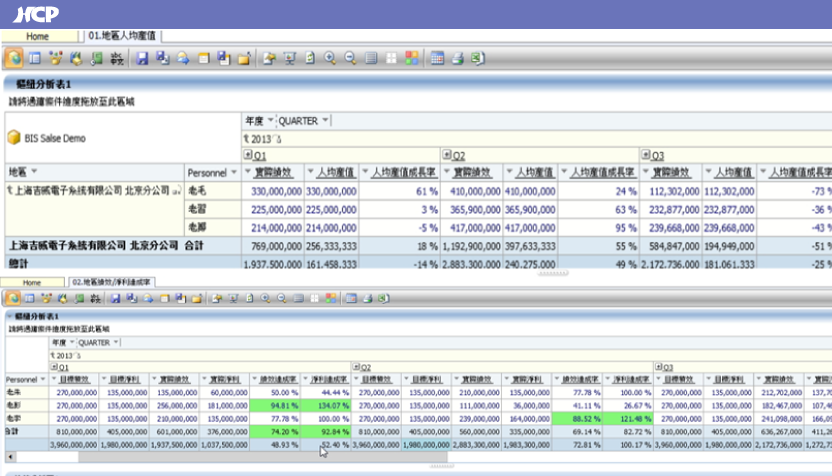
Task: Expand the Q3 column group in upper table
Action: coord(645,154)
